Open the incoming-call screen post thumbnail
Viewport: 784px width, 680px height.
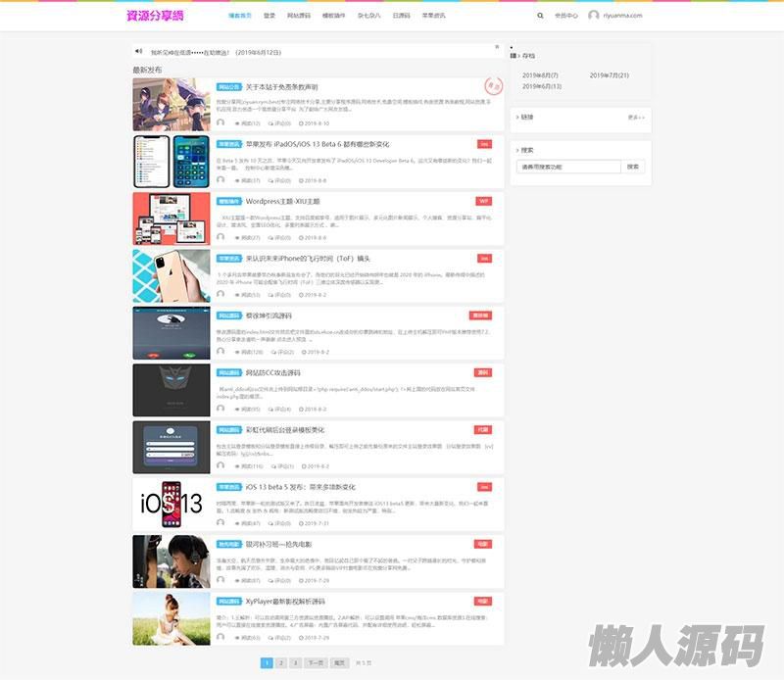click(x=171, y=333)
